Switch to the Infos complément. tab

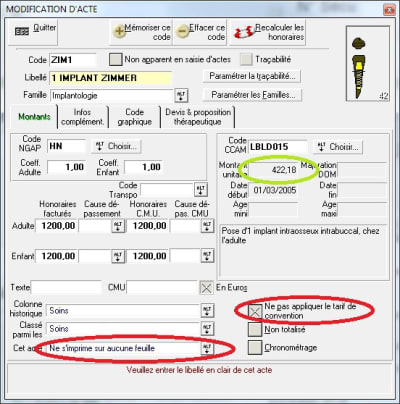pyautogui.click(x=83, y=117)
